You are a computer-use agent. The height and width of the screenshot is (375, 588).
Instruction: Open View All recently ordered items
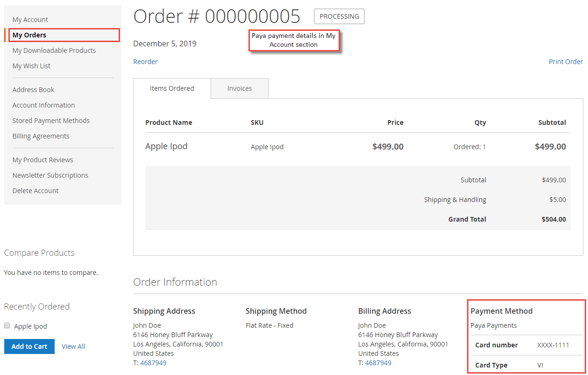(73, 346)
